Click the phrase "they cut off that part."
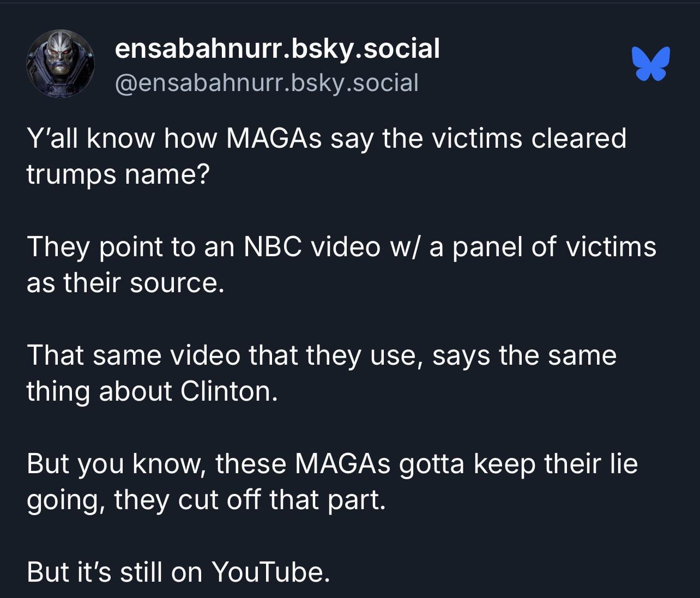The image size is (700, 598). point(250,499)
